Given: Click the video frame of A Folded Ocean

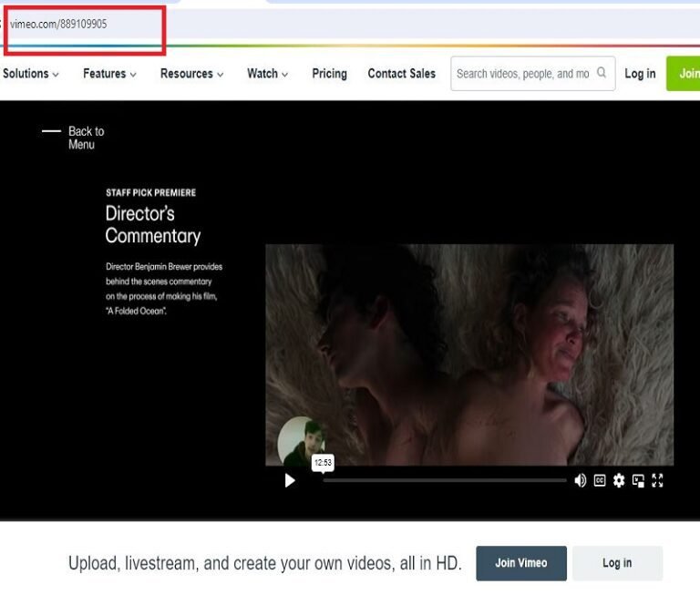Looking at the screenshot, I should pyautogui.click(x=469, y=354).
